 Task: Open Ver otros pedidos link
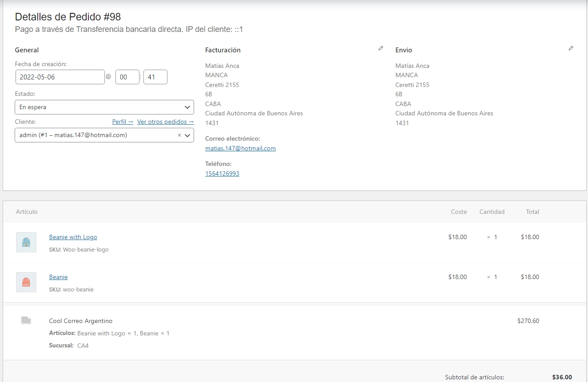coord(165,122)
